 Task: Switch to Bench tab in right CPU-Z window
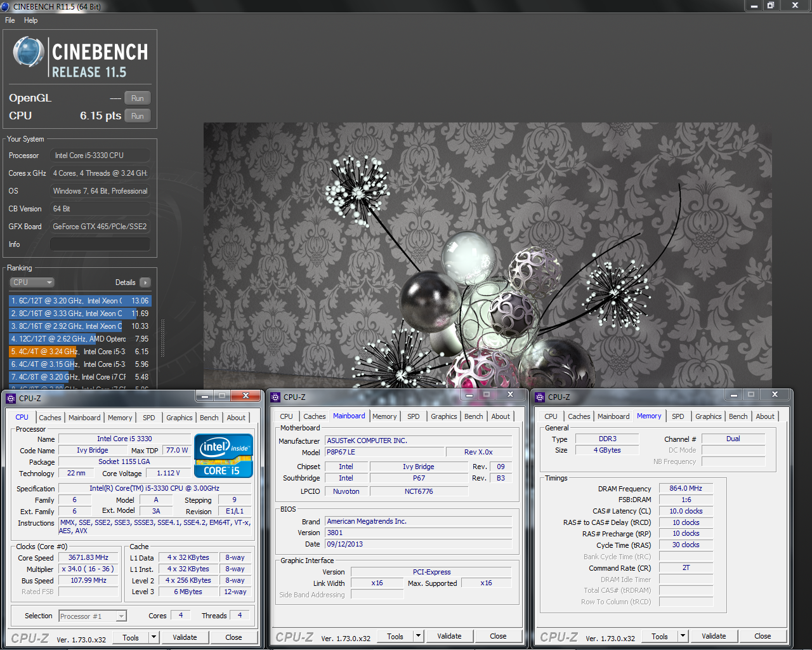pos(738,416)
